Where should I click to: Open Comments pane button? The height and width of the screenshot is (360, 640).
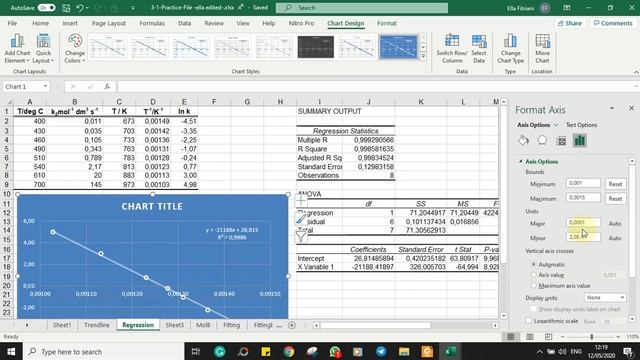coord(613,23)
